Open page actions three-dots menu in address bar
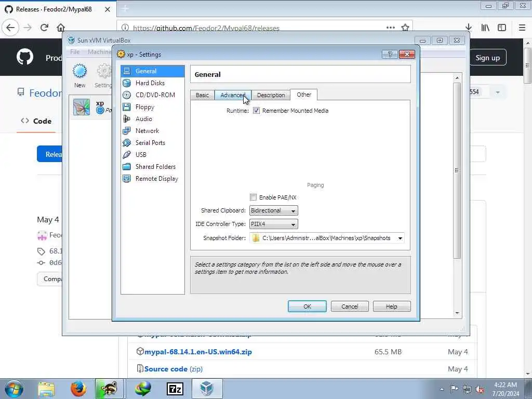532x399 pixels. tap(391, 28)
